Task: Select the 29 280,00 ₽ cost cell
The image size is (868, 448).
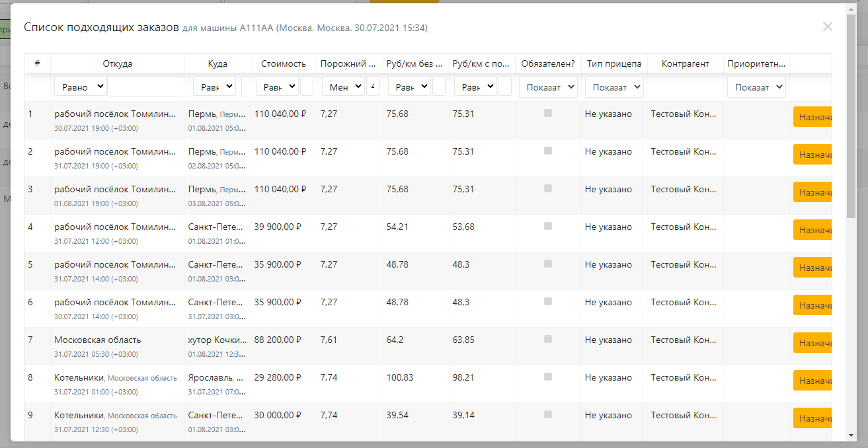Action: (x=284, y=384)
